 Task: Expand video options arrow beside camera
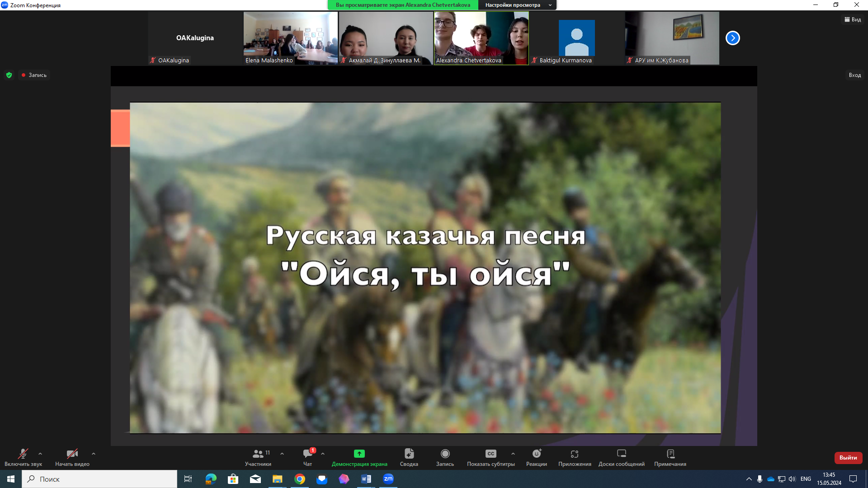[94, 454]
